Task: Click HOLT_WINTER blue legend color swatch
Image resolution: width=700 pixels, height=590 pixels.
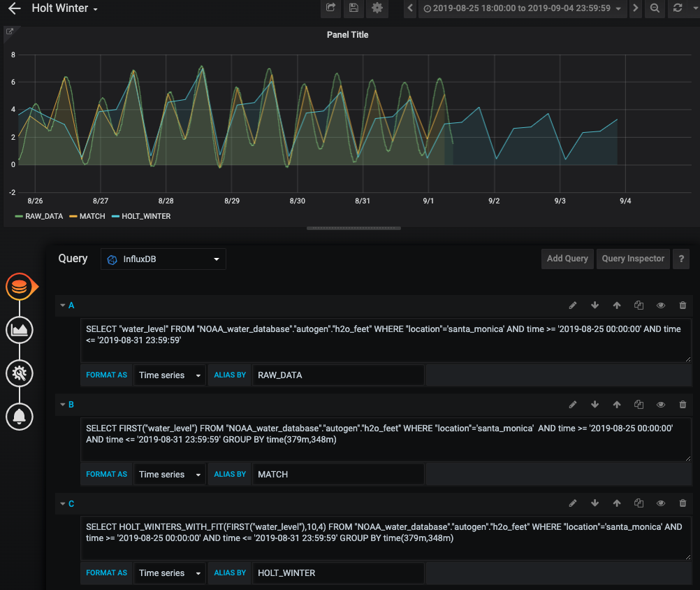Action: coord(116,216)
